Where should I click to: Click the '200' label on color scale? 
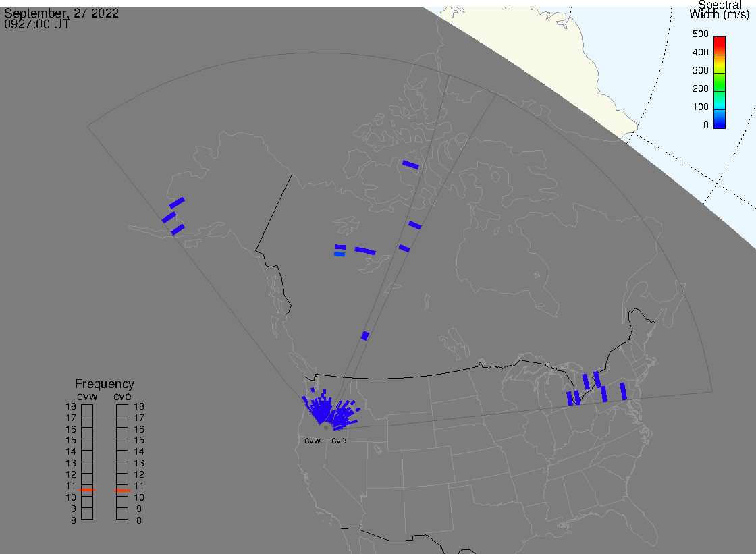coord(700,88)
